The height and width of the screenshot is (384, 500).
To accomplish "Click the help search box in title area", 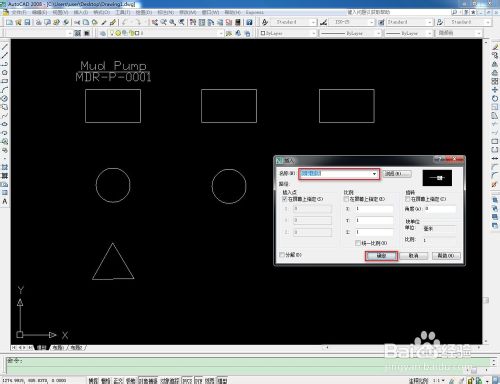I will (397, 12).
